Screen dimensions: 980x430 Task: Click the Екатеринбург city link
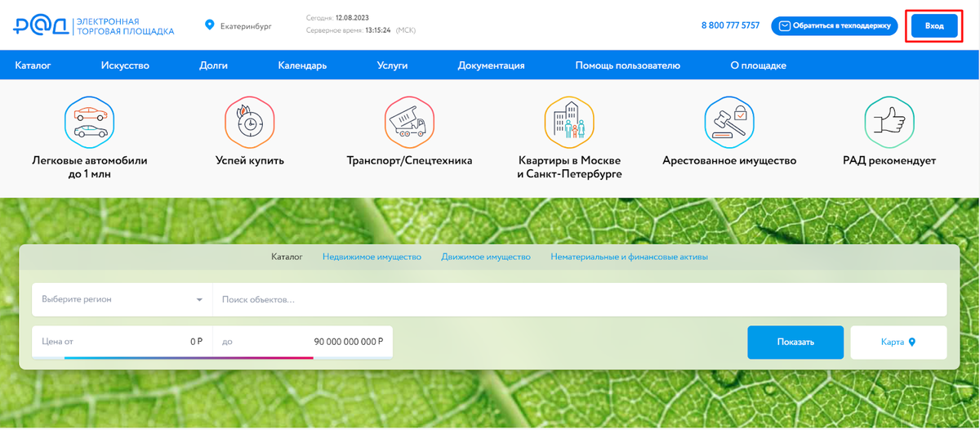coord(246,26)
